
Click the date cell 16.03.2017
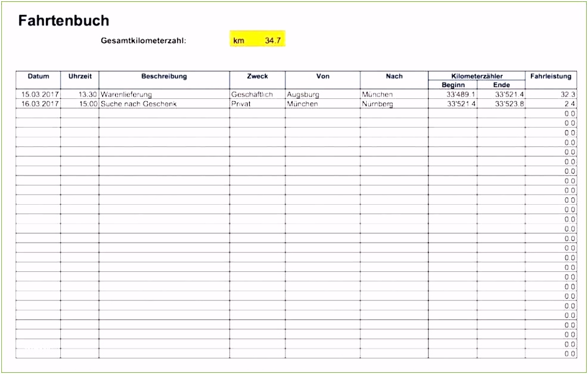(x=39, y=104)
